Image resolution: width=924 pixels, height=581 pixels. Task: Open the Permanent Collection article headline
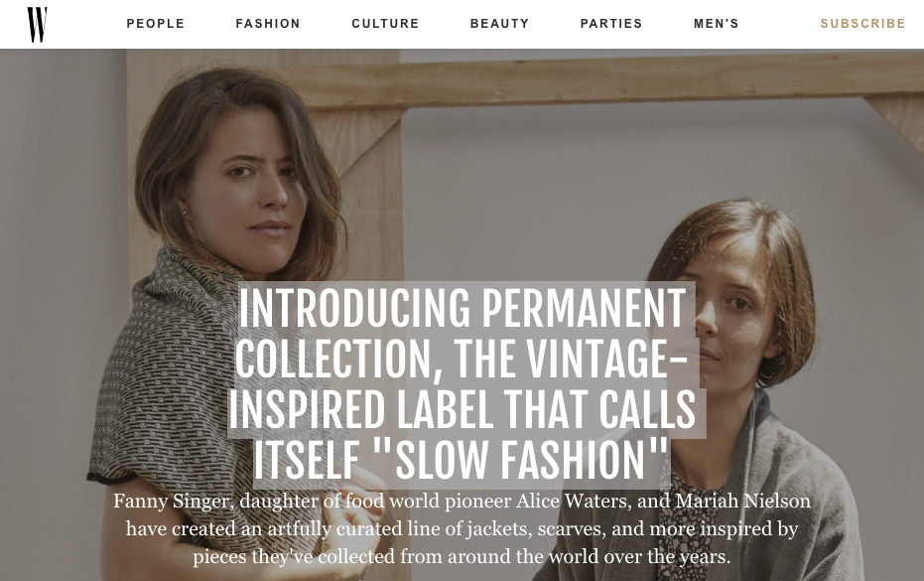click(462, 384)
